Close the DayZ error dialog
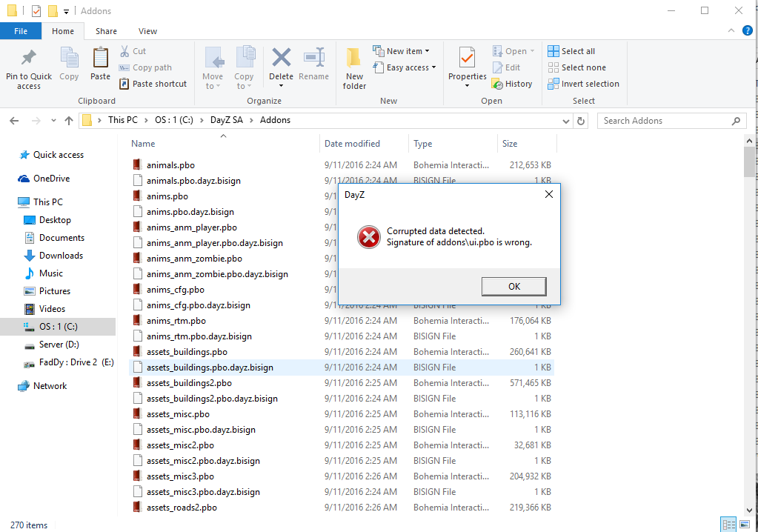This screenshot has width=758, height=532. coord(549,194)
